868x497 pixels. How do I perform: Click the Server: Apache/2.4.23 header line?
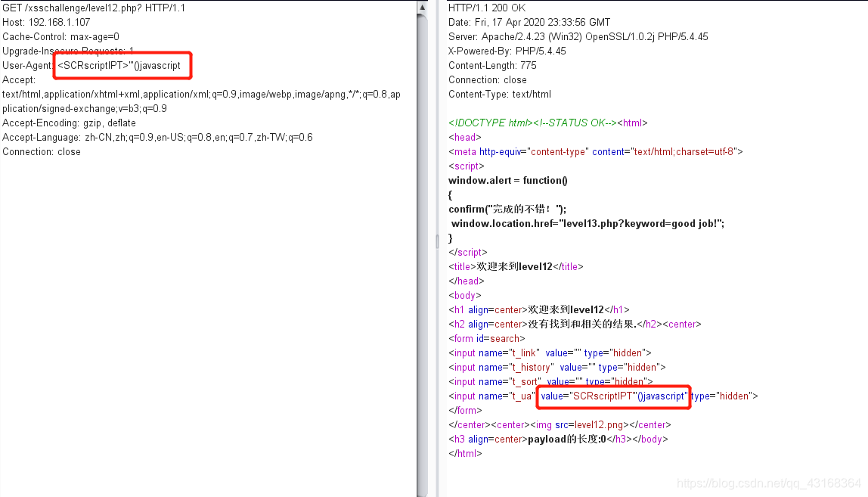pyautogui.click(x=578, y=36)
